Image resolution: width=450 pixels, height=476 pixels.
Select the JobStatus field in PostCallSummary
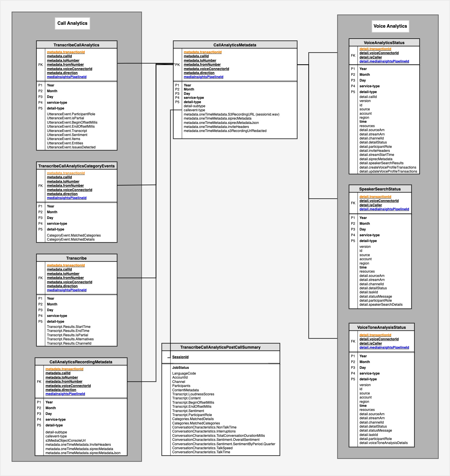point(181,368)
